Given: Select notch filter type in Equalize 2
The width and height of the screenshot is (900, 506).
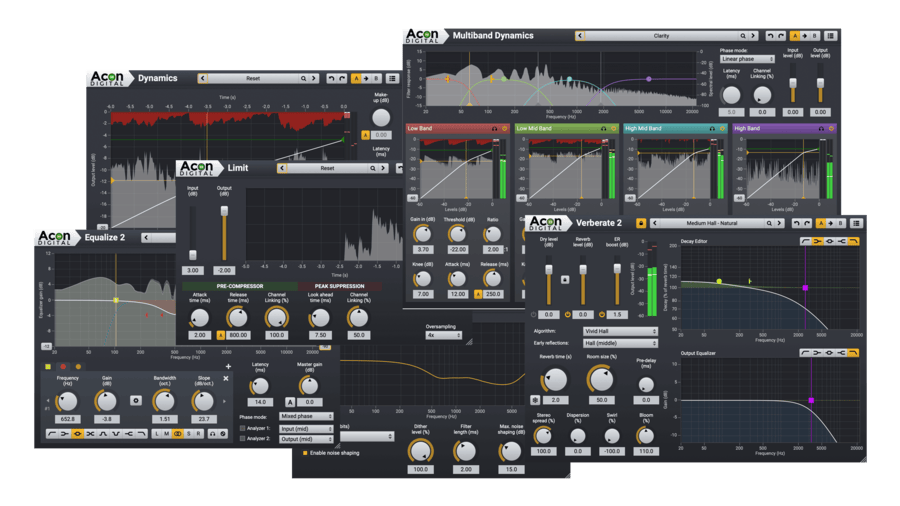Looking at the screenshot, I should click(116, 434).
